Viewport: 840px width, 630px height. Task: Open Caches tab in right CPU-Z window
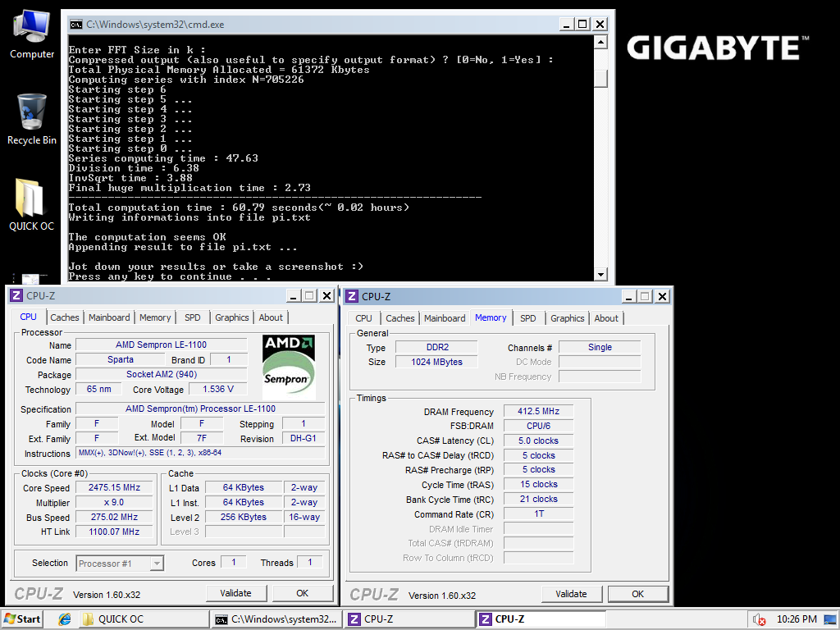[400, 318]
